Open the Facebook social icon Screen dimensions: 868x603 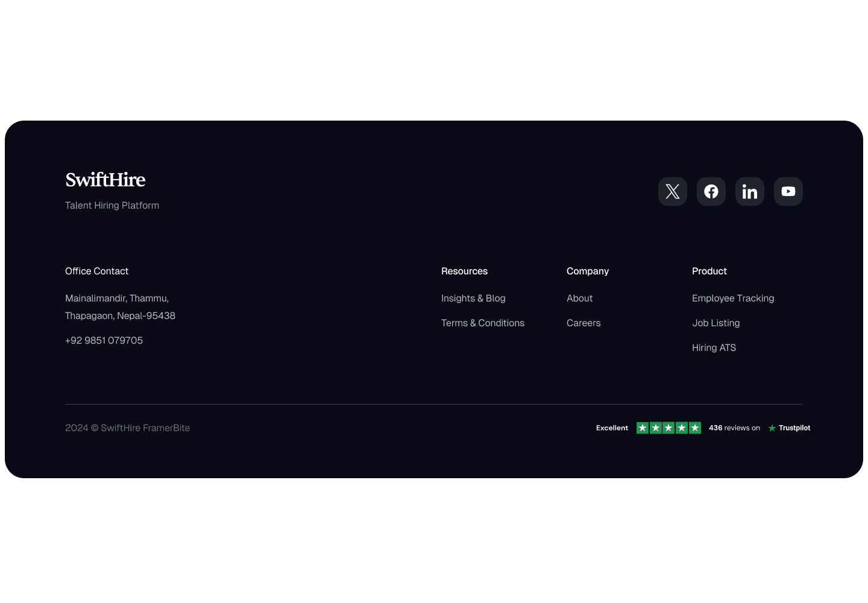click(711, 191)
